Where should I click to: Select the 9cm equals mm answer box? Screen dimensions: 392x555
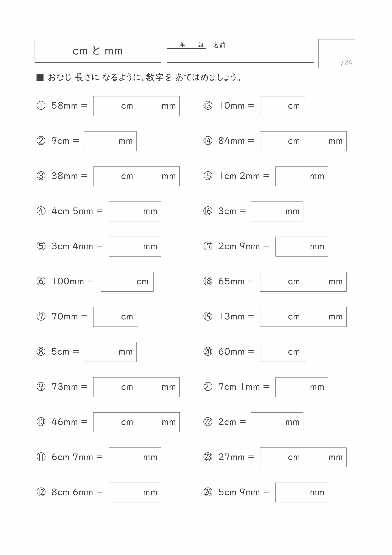110,141
